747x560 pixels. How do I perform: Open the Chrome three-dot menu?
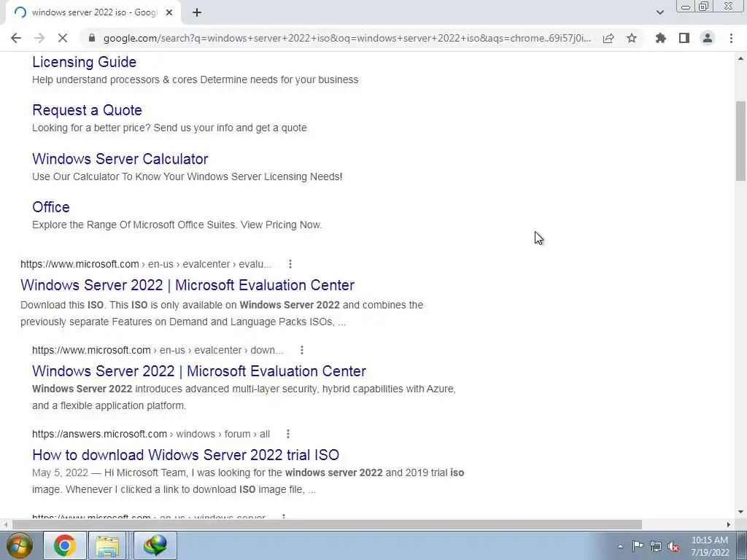(x=731, y=38)
